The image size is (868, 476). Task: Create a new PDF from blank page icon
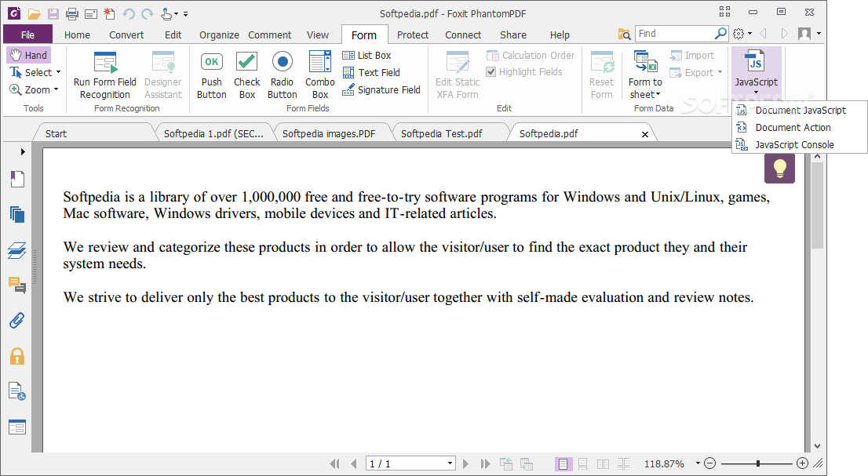(110, 13)
